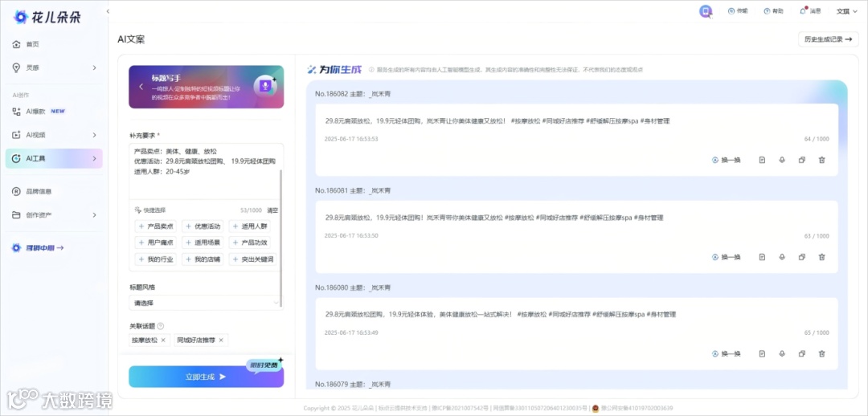Open the 帮助 help menu
The image size is (868, 416).
pyautogui.click(x=774, y=11)
